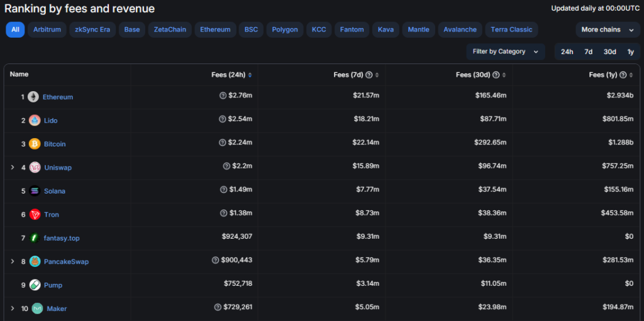
Task: Open the Pump protocol link
Action: click(53, 285)
